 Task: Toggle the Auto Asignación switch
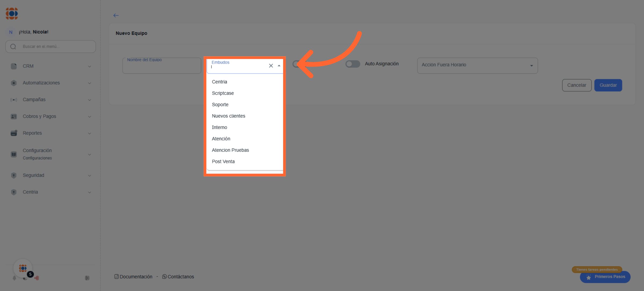pos(353,64)
